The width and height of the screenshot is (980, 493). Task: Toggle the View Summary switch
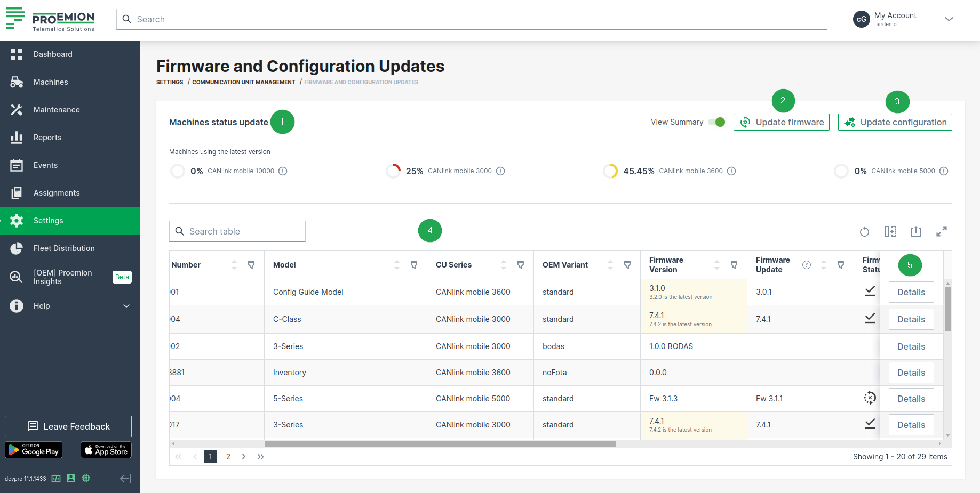coord(716,122)
